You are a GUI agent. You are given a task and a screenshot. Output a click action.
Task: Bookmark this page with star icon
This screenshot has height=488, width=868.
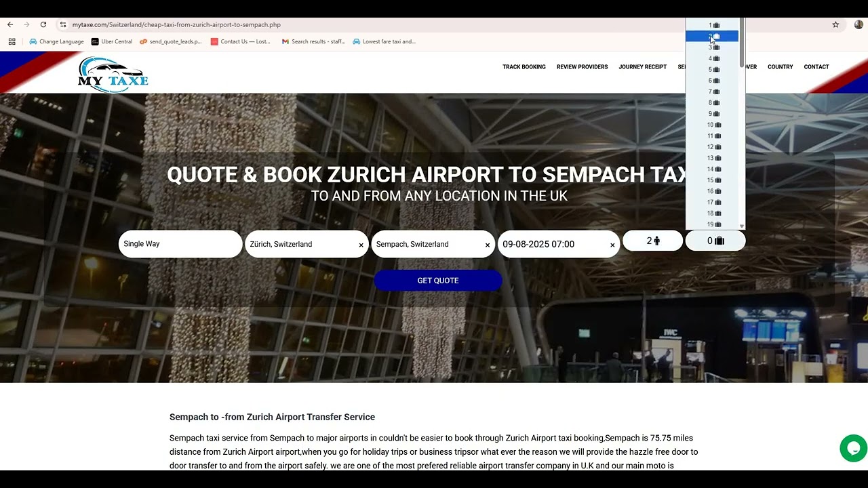[x=835, y=24]
